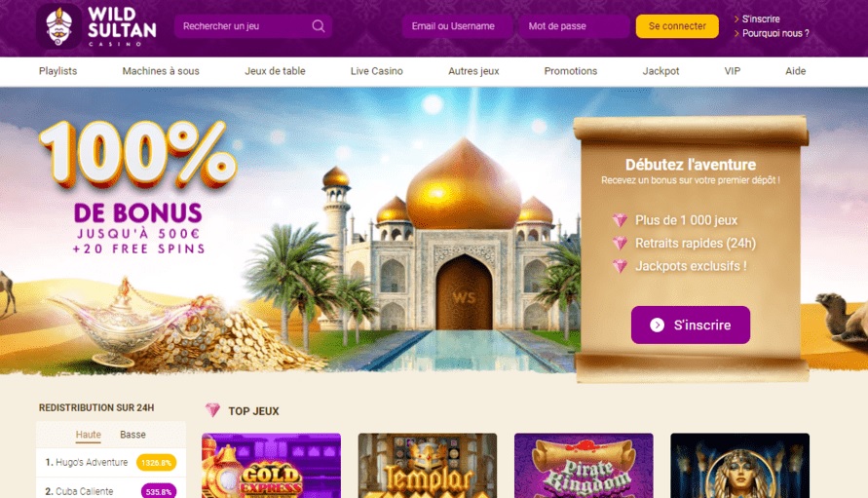The image size is (868, 498).
Task: Focus the Mot de passe field
Action: pos(574,26)
